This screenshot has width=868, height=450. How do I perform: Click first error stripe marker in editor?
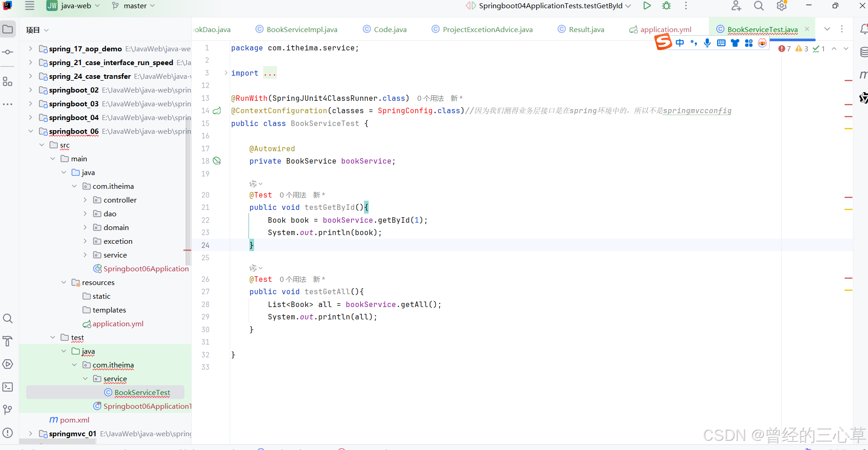pos(848,81)
